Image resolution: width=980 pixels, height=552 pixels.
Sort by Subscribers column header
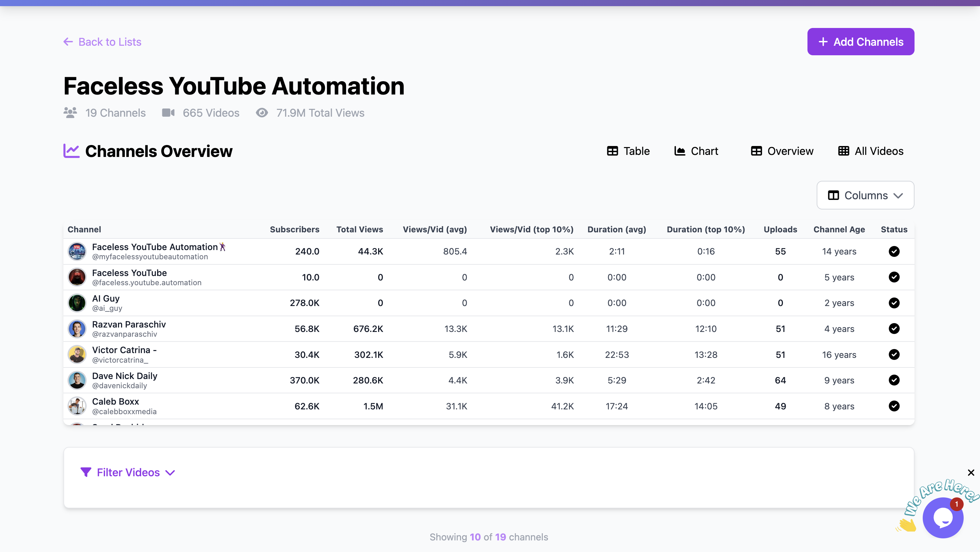pyautogui.click(x=295, y=230)
